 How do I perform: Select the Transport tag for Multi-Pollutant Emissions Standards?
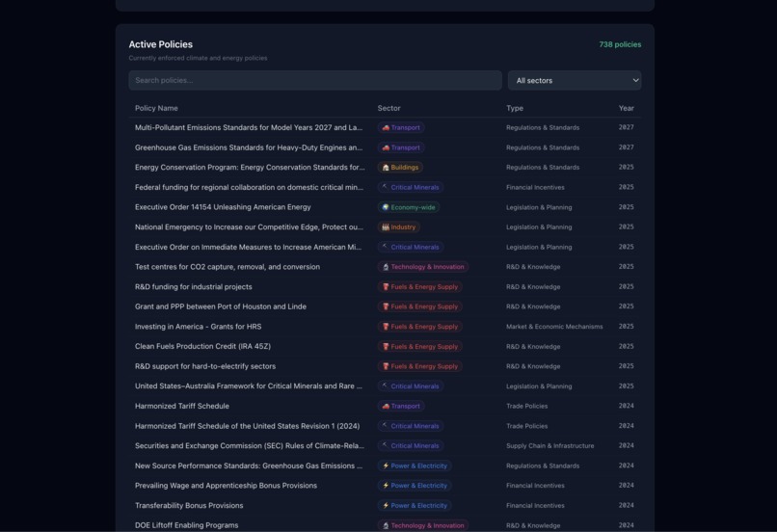[401, 128]
